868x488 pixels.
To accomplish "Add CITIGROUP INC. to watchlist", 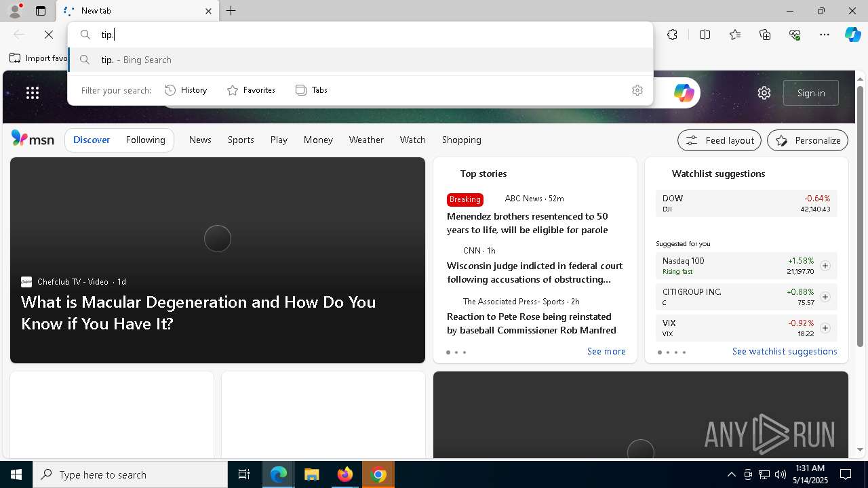I will pos(825,297).
